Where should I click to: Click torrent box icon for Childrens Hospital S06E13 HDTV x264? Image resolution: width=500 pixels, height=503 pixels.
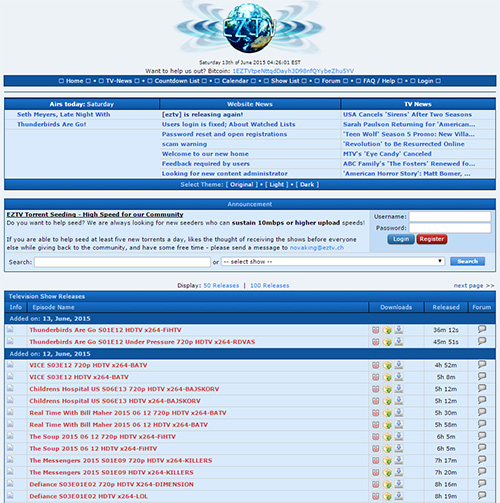coord(387,401)
